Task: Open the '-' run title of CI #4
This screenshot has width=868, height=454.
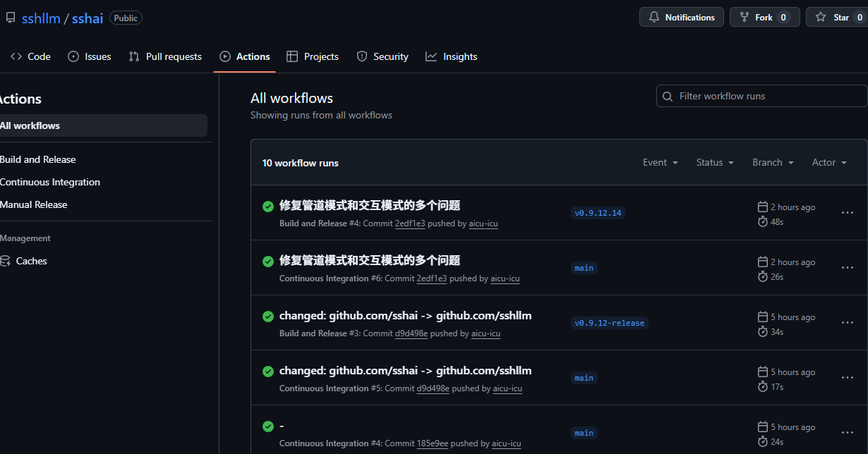Action: [x=282, y=425]
